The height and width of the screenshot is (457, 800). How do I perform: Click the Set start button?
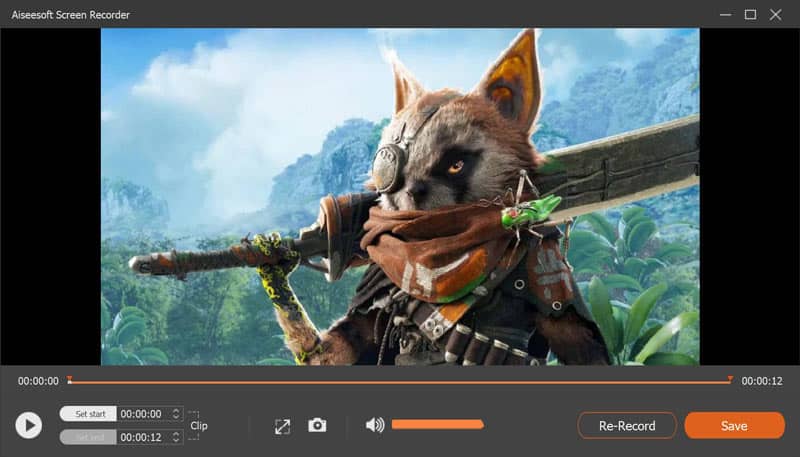[x=88, y=414]
